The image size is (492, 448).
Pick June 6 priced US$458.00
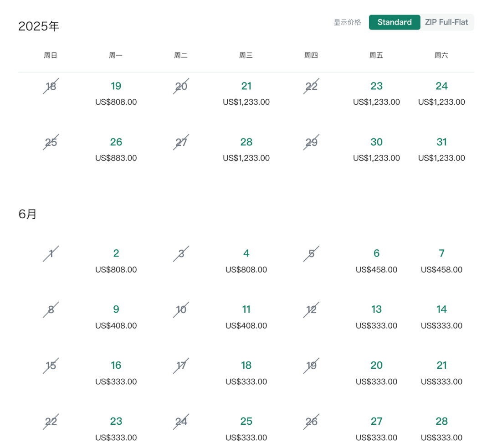tap(377, 261)
